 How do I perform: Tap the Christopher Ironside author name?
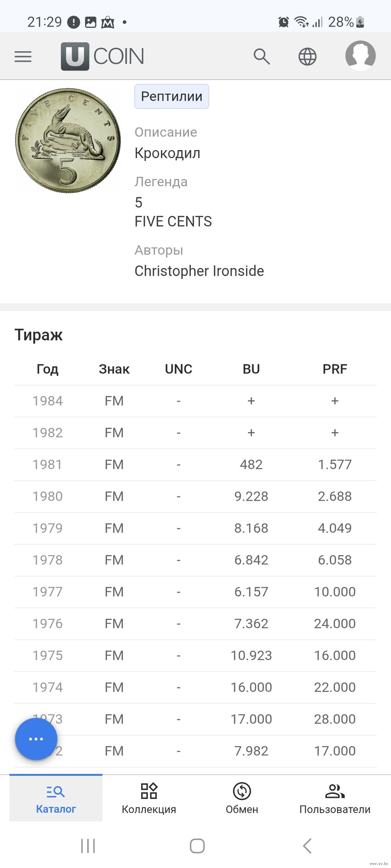(199, 271)
